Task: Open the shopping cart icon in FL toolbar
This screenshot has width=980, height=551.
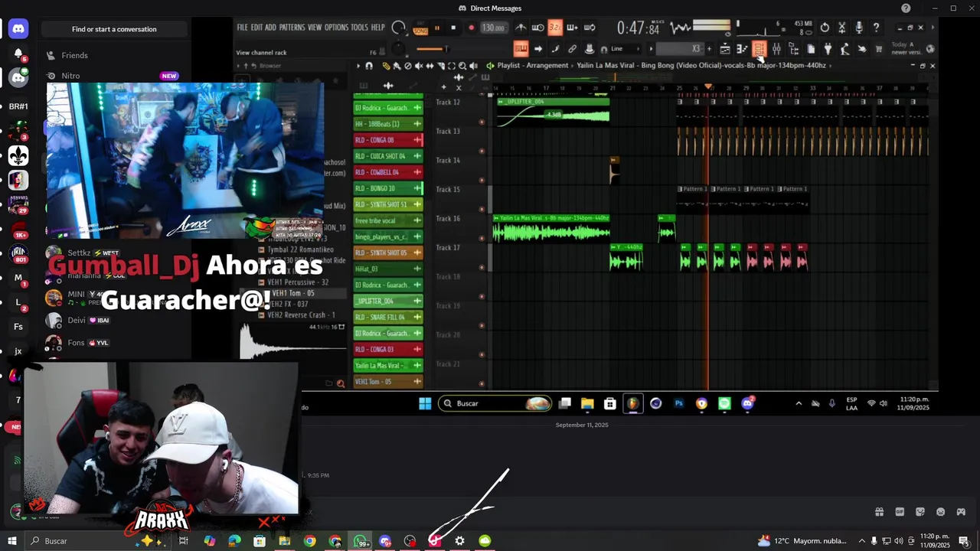Action: (x=878, y=49)
